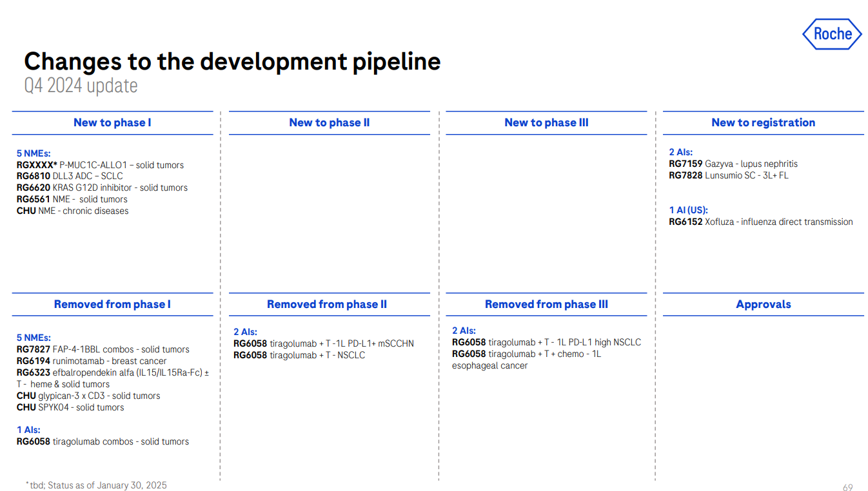Click "2 AIs:" under New to registration
This screenshot has height=491, width=868.
click(x=681, y=152)
